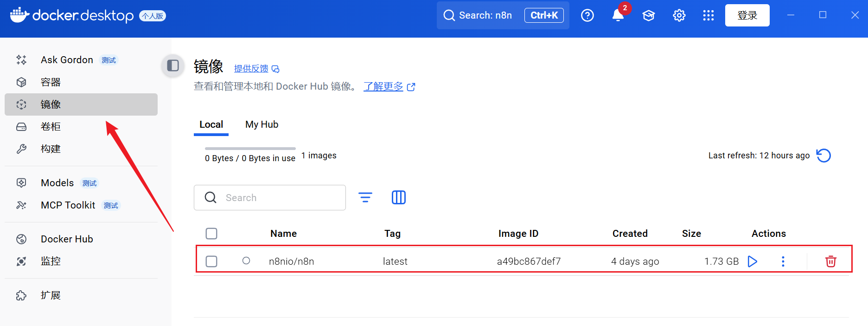Click the 1.73 GB size cell

[721, 261]
